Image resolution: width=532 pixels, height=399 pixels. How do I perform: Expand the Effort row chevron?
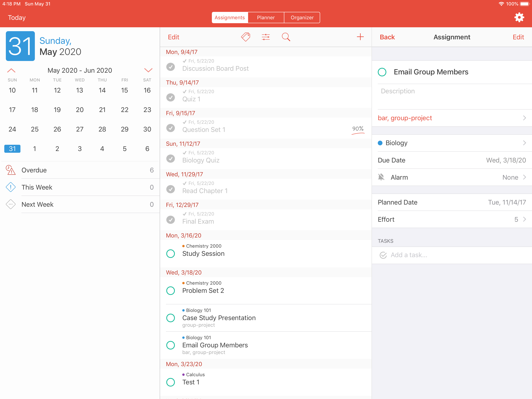(x=525, y=219)
